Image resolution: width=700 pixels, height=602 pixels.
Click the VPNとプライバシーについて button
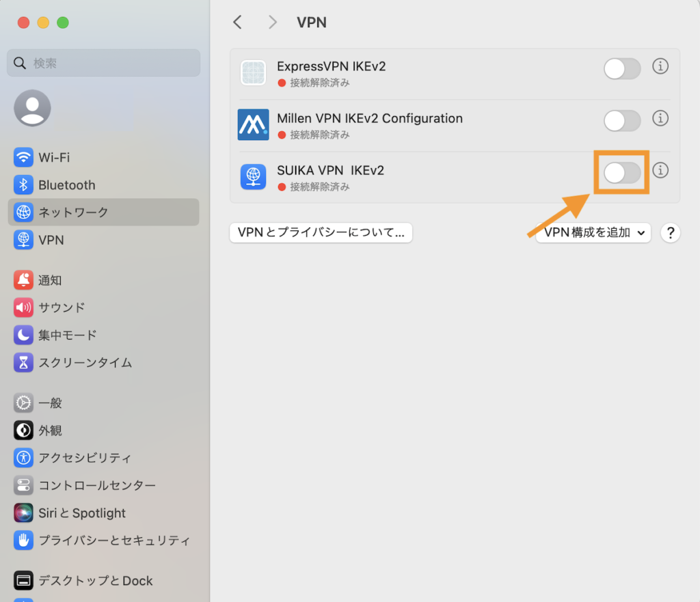click(x=321, y=233)
